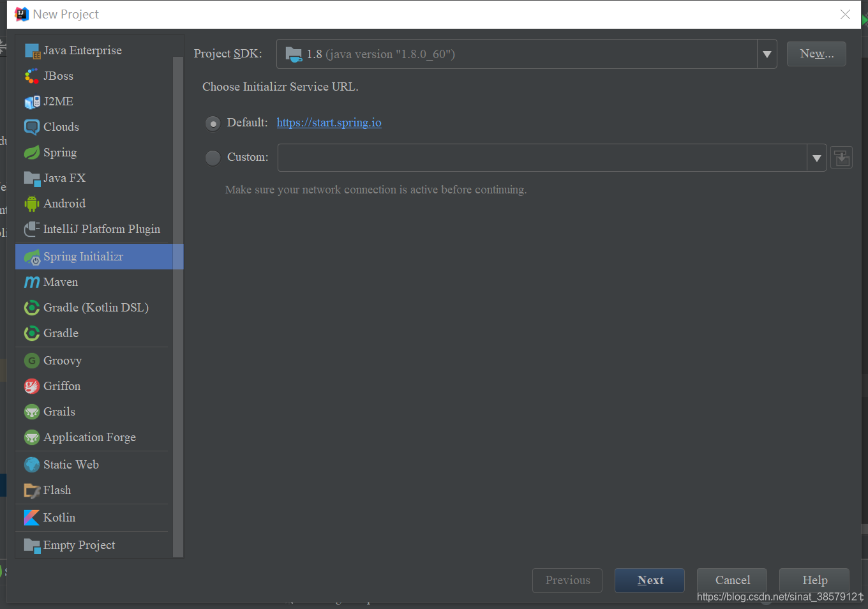Click the Gradle (Kotlin DSL) icon
Viewport: 868px width, 609px height.
[x=32, y=308]
